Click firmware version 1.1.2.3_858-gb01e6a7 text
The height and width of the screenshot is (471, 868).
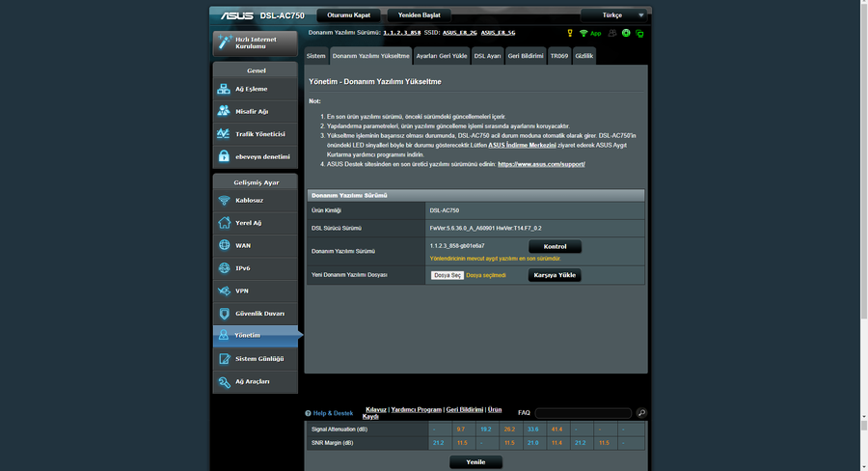pos(457,246)
